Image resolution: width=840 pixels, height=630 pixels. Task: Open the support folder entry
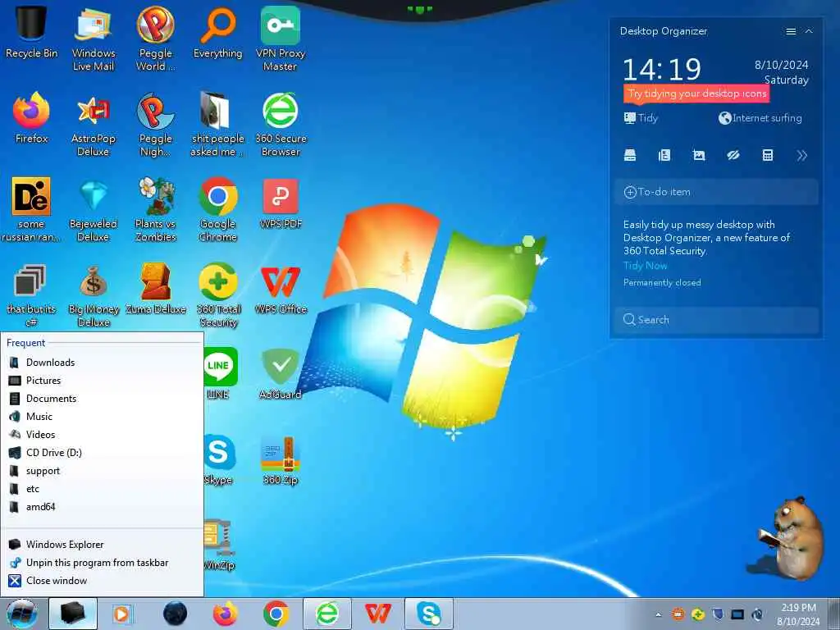102,471
